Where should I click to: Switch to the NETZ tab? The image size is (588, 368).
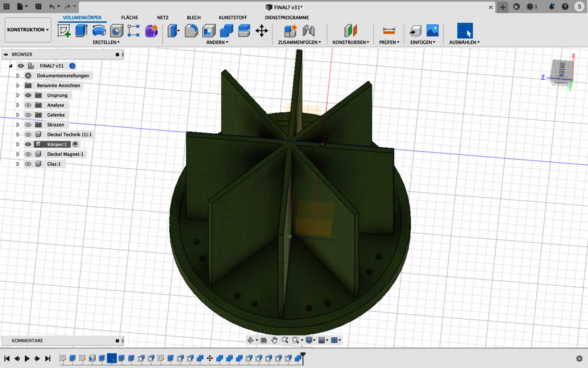[x=163, y=18]
